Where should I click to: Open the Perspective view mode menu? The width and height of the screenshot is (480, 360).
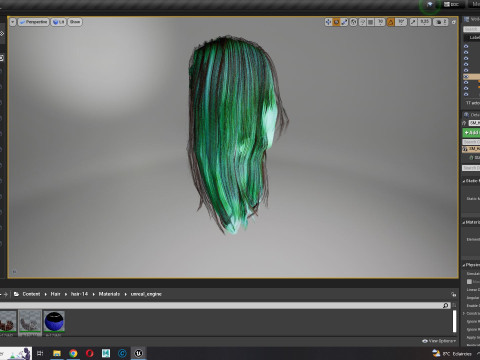pyautogui.click(x=33, y=22)
